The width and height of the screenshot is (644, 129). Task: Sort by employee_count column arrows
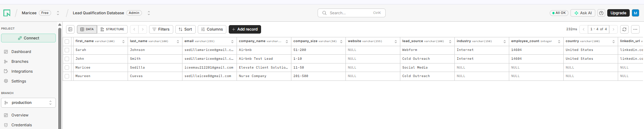point(559,41)
